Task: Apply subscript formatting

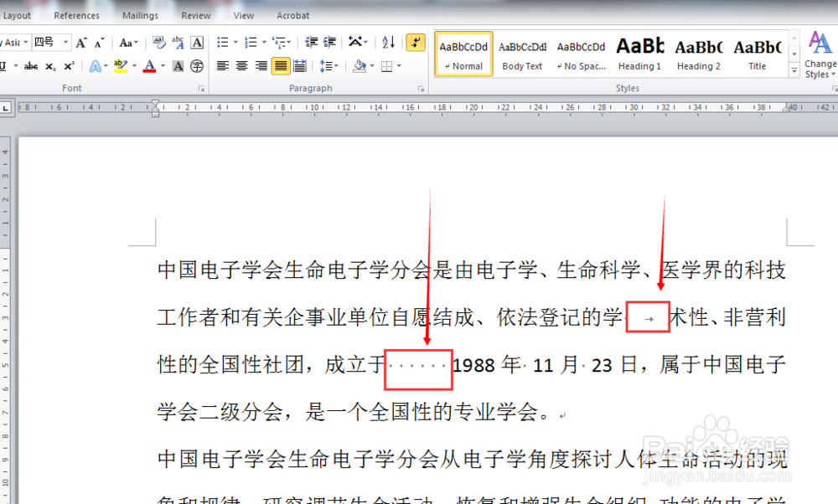Action: 50,66
